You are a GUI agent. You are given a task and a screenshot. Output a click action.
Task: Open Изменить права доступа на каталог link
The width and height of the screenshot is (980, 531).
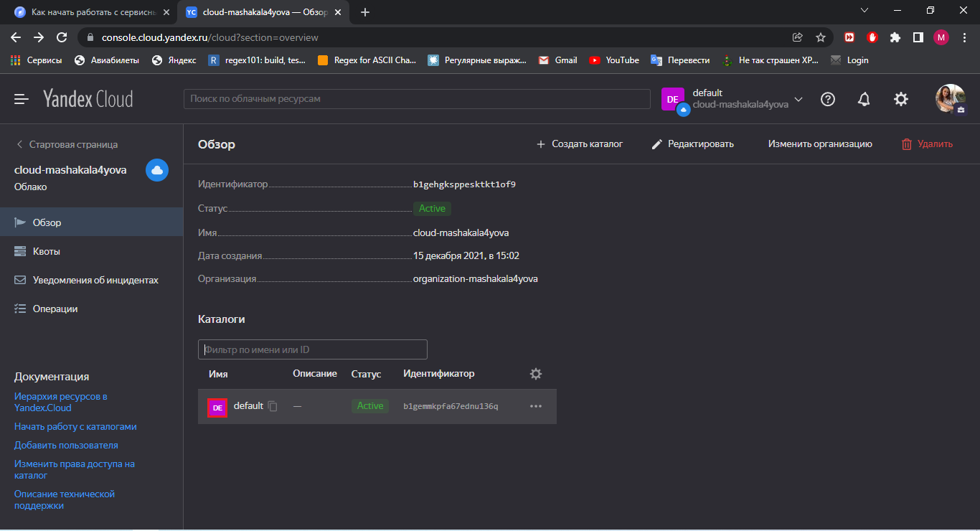pos(75,469)
